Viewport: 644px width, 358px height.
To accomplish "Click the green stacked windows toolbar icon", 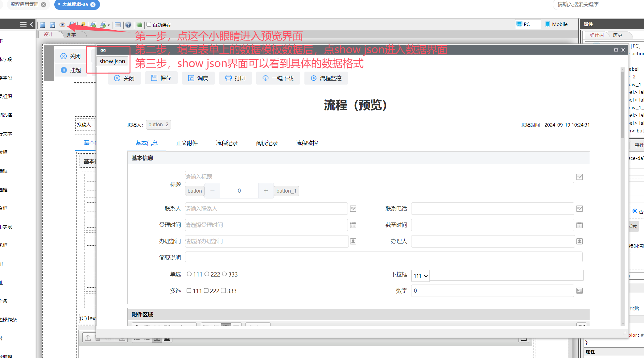I will click(x=139, y=25).
